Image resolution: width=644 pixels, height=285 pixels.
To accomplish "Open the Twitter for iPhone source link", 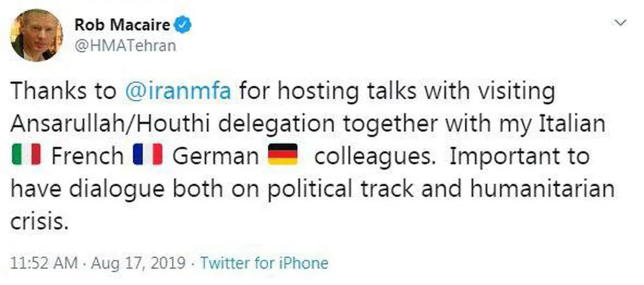I will click(x=264, y=264).
